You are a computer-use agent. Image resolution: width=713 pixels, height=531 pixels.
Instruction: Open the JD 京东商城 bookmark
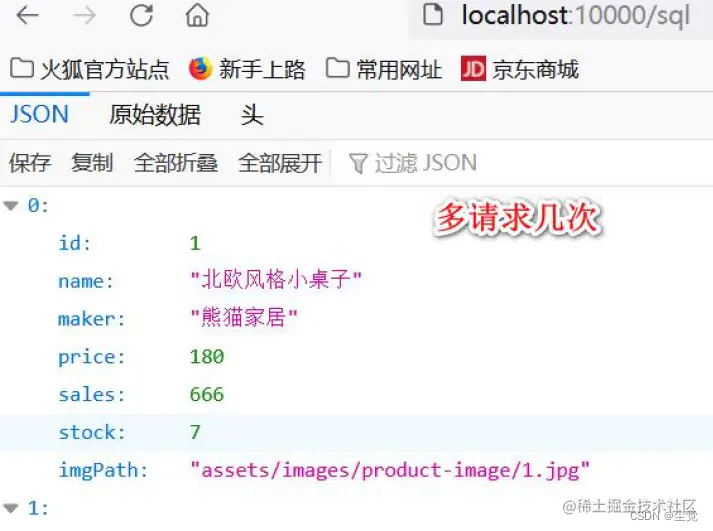(x=520, y=69)
